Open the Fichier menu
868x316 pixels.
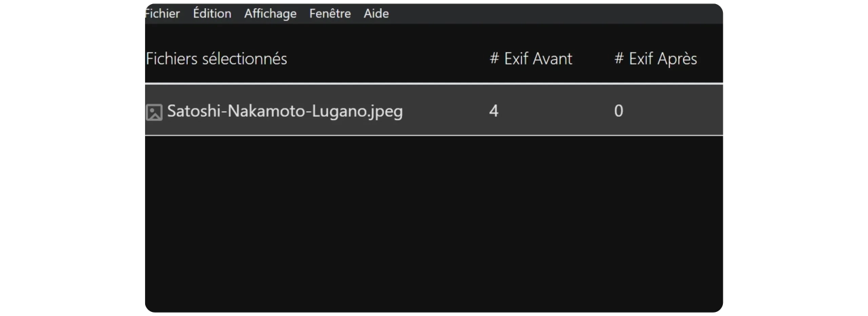click(x=162, y=14)
